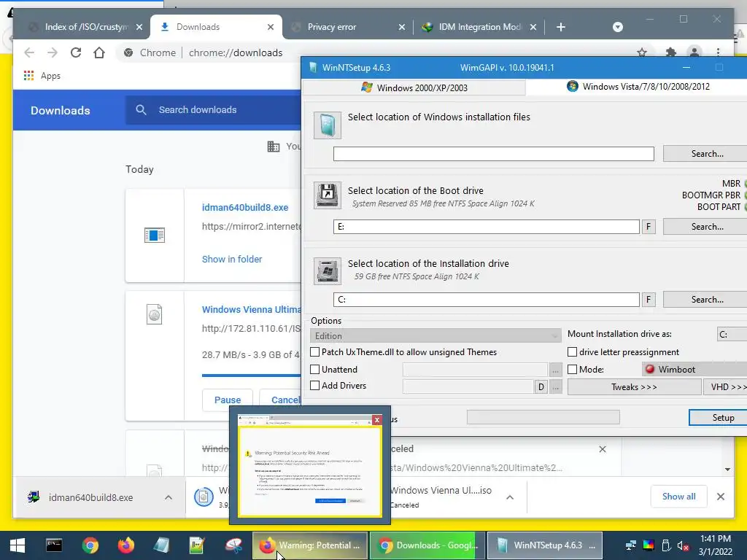Click the tab search circle arrow icon

[x=618, y=27]
